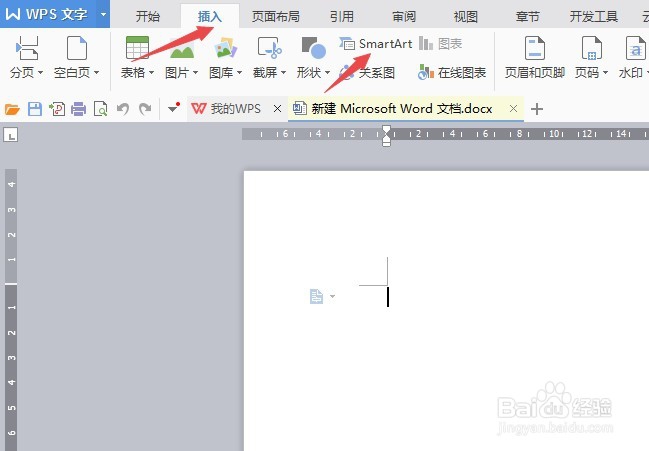Click the 表格 table icon
Image resolution: width=649 pixels, height=451 pixels.
(x=137, y=48)
